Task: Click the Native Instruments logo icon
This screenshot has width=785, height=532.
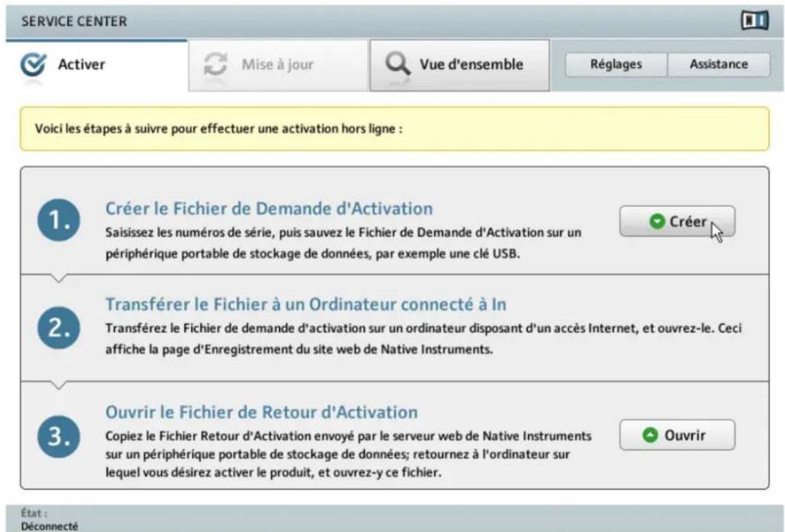Action: (754, 21)
